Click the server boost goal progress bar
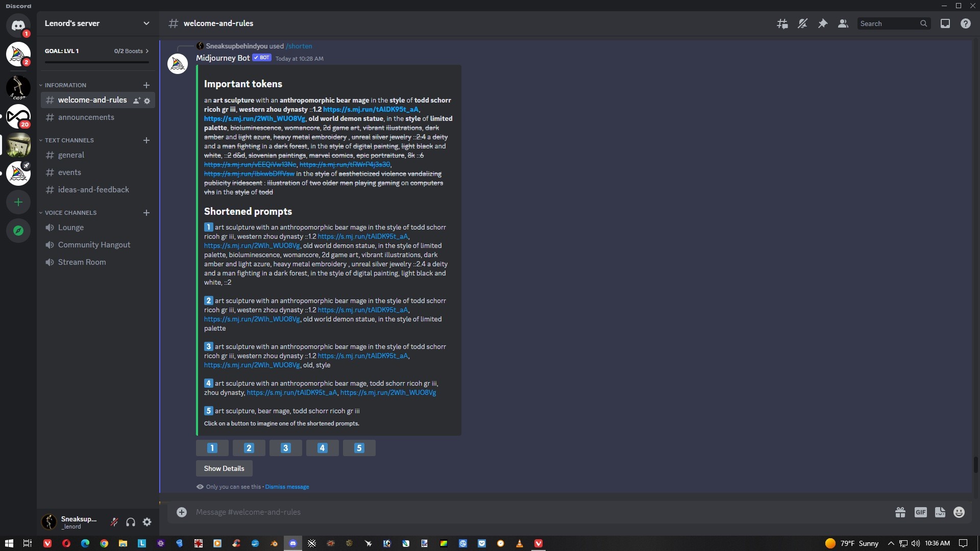This screenshot has width=980, height=551. [x=97, y=62]
